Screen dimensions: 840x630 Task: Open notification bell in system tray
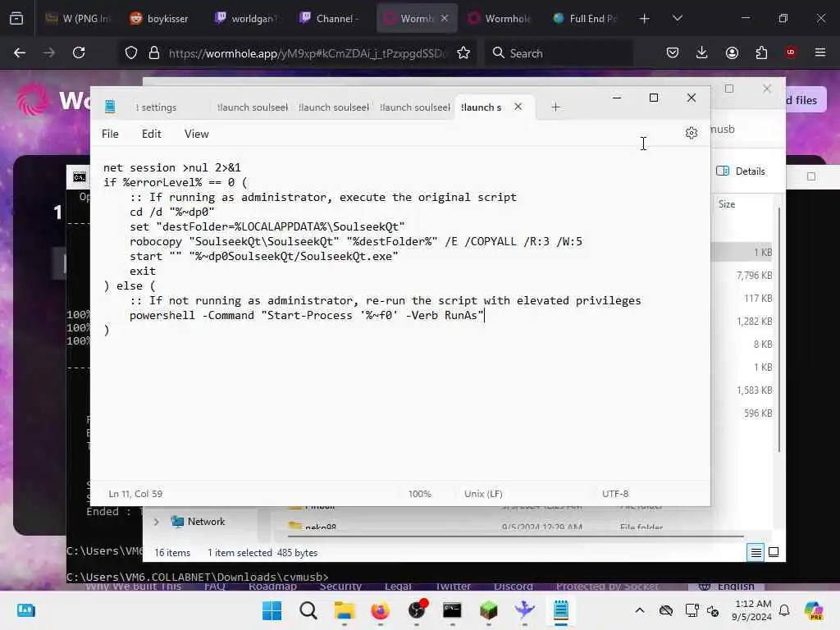784,610
